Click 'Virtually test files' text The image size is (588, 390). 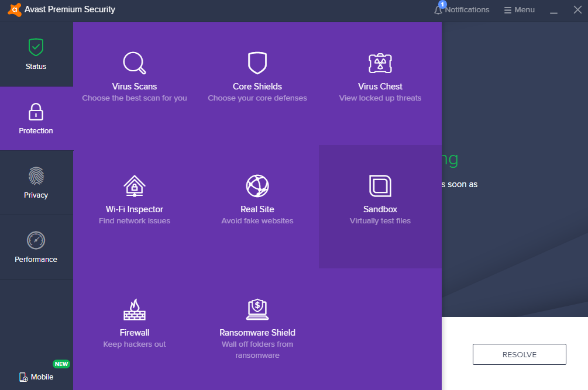380,221
